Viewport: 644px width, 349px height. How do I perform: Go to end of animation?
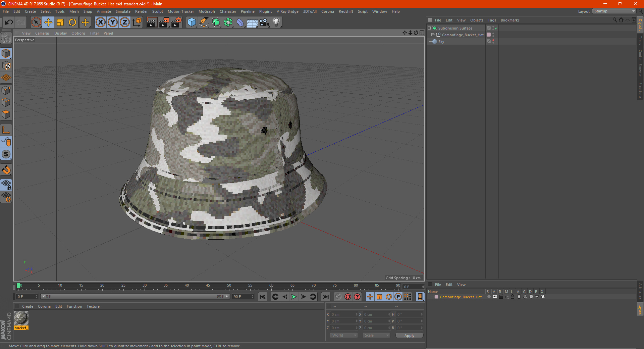click(325, 297)
